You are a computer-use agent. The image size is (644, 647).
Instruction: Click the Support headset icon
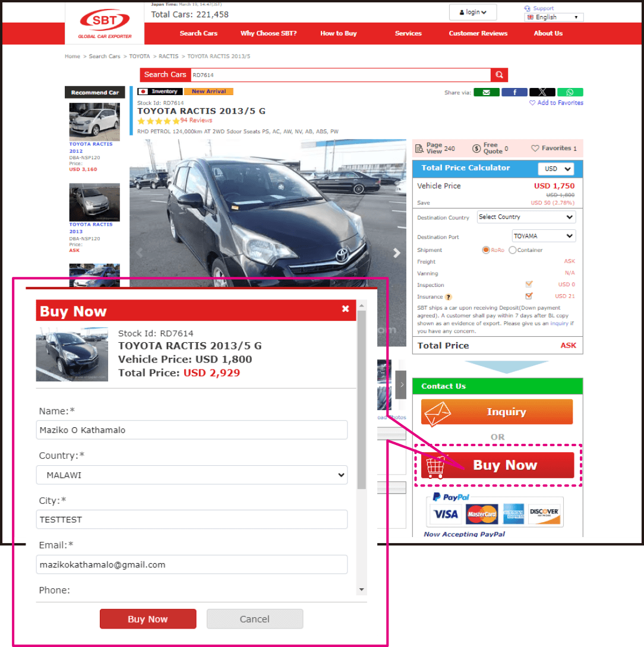coord(527,8)
